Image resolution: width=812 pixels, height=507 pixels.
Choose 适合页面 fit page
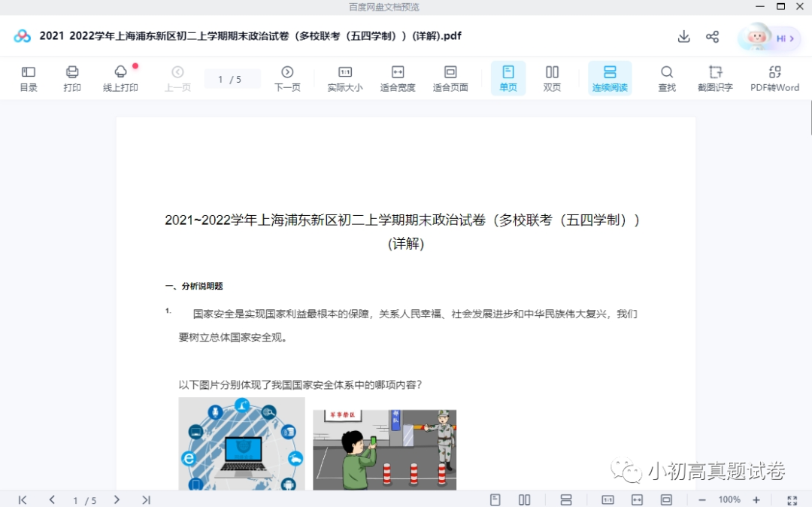450,78
